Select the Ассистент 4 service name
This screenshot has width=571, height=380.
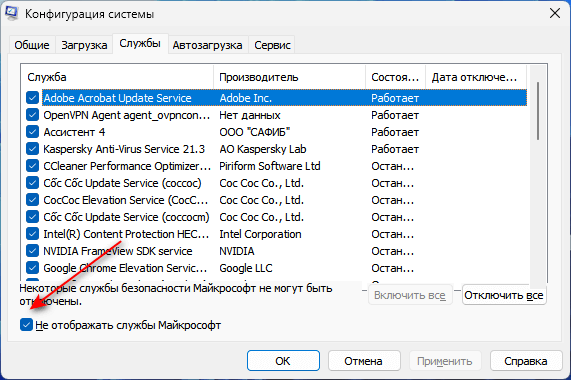74,132
